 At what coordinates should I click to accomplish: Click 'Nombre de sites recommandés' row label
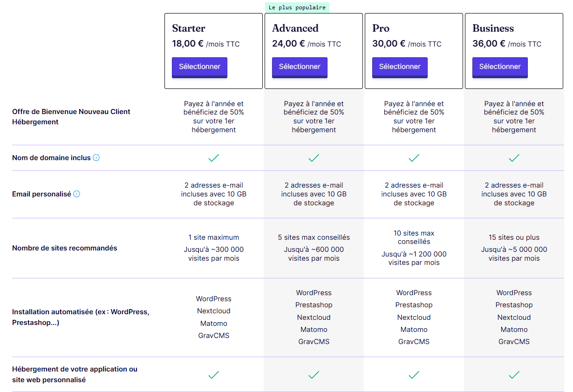pyautogui.click(x=64, y=248)
